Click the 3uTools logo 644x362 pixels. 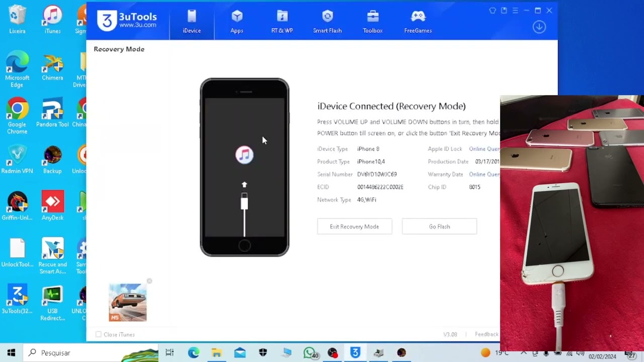(x=127, y=21)
